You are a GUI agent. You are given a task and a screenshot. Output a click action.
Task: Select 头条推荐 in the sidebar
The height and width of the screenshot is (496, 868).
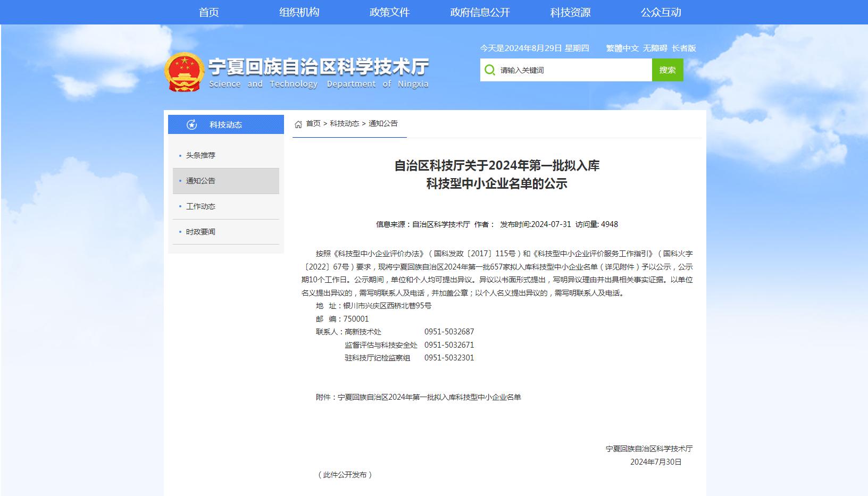(x=226, y=155)
